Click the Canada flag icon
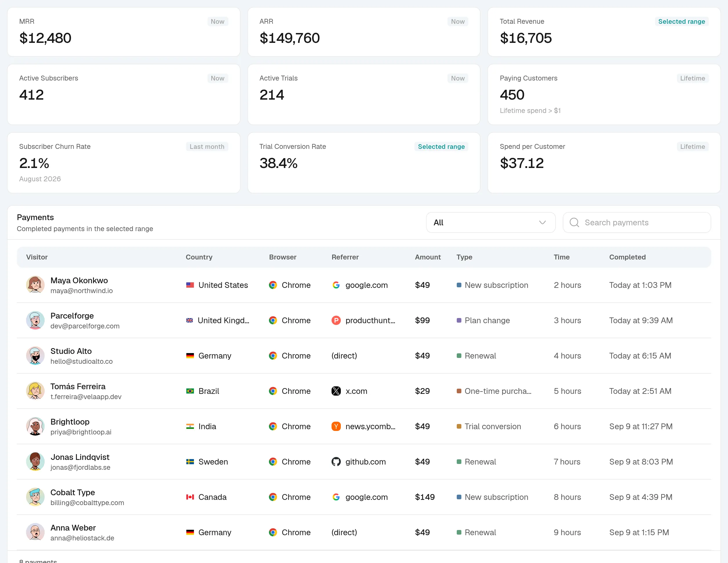728x563 pixels. (x=190, y=497)
